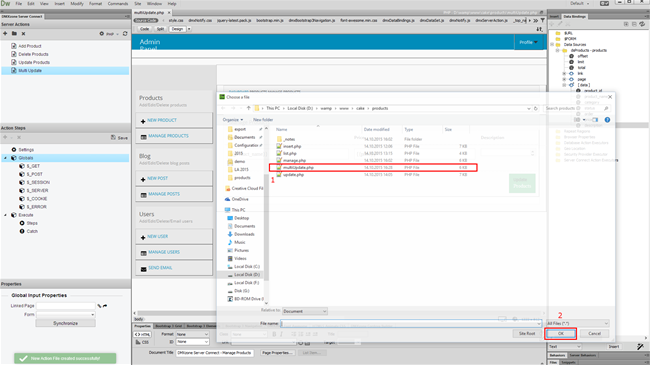
Task: Select the $_POST global
Action: (34, 174)
